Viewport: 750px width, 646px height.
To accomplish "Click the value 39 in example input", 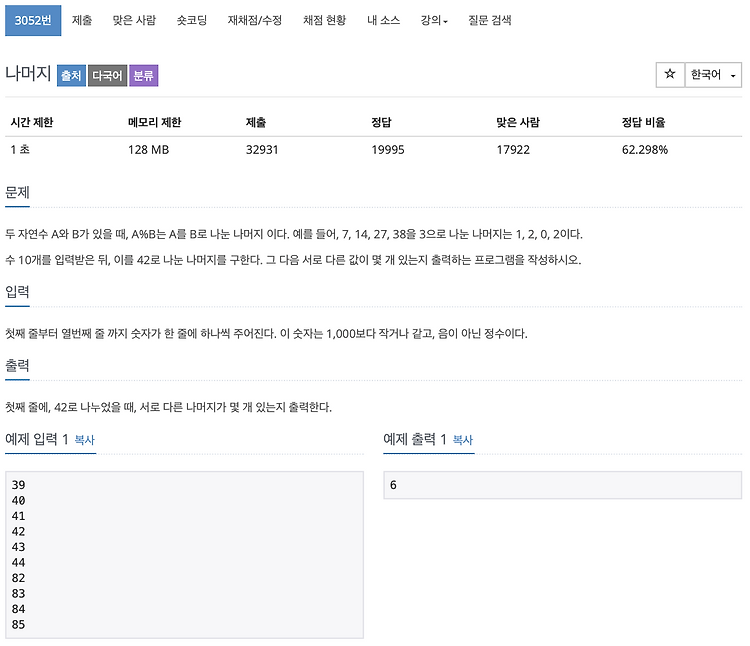I will coord(19,485).
